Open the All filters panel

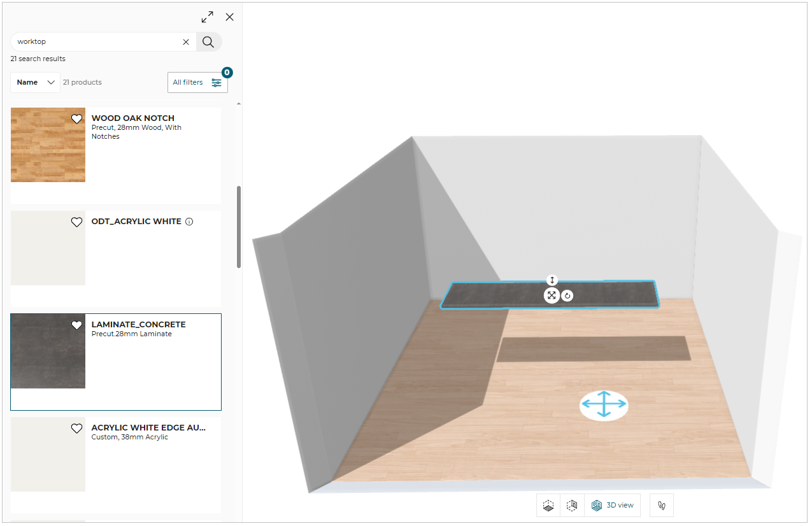point(197,82)
